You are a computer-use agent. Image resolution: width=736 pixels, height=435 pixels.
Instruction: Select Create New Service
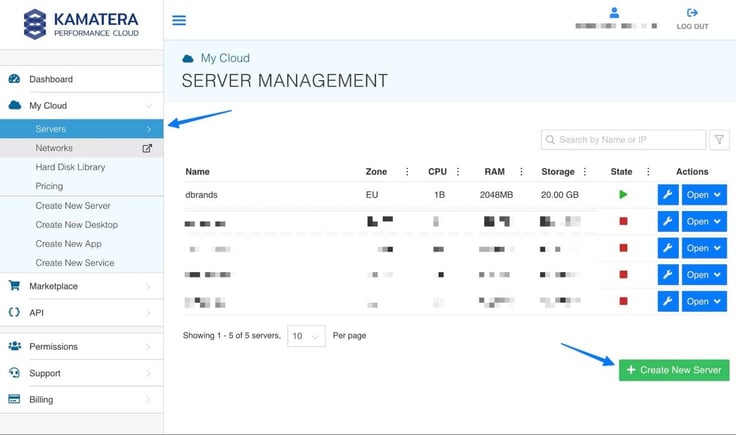(x=75, y=263)
